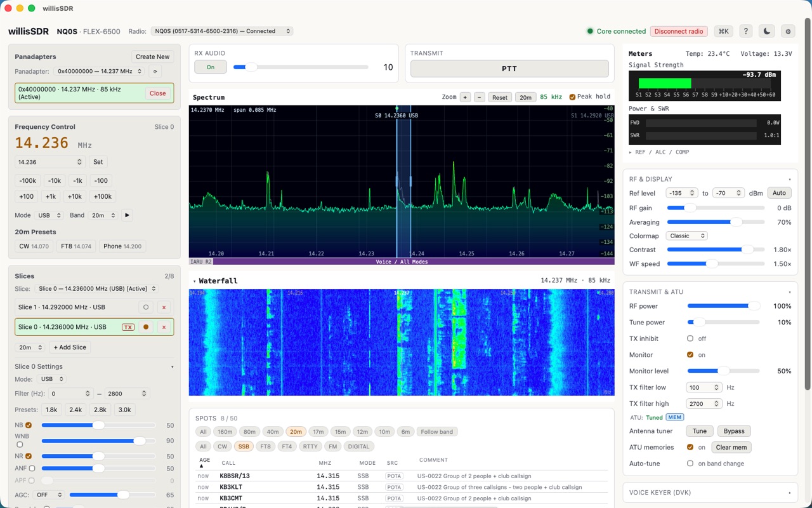Screen dimensions: 812x508
Task: Adjust the RF power slider
Action: pos(723,306)
